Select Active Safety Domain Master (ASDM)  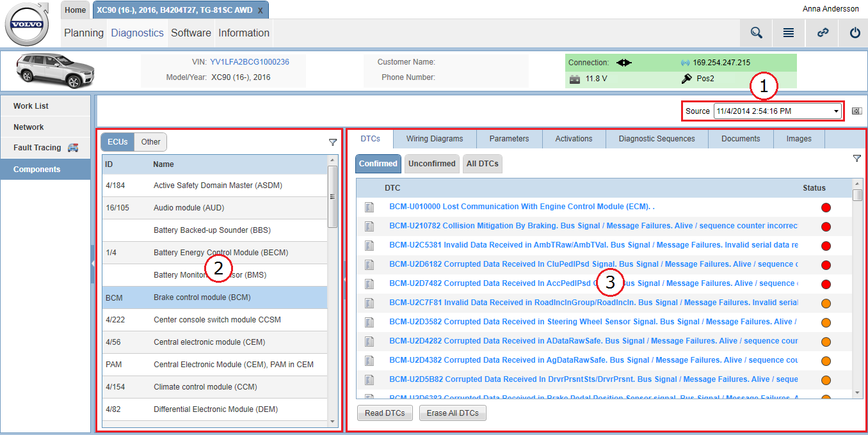(x=214, y=186)
